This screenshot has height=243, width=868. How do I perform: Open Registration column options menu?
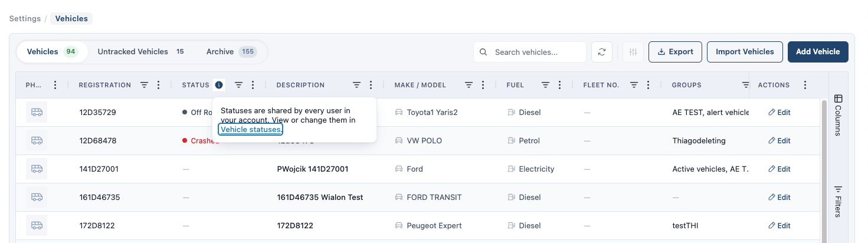pos(158,85)
